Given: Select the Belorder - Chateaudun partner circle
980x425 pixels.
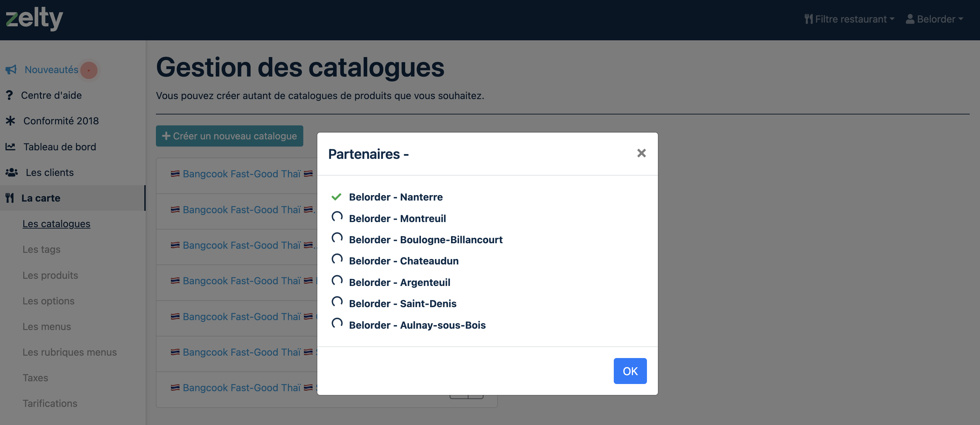Looking at the screenshot, I should pyautogui.click(x=337, y=259).
